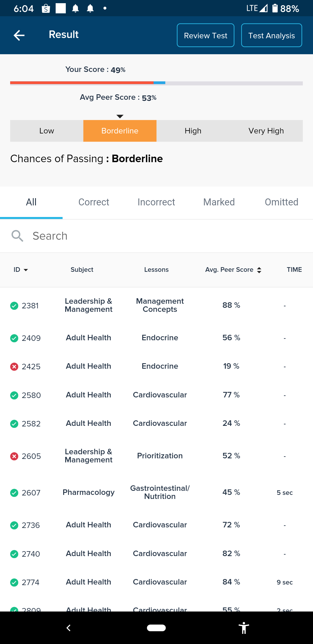Open Test Analysis
Screen dimensions: 313x644
coord(272,35)
